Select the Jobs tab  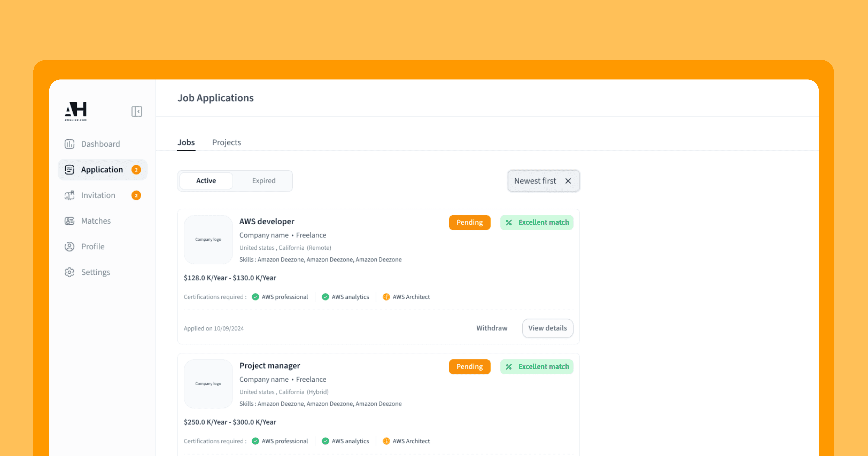coord(186,142)
